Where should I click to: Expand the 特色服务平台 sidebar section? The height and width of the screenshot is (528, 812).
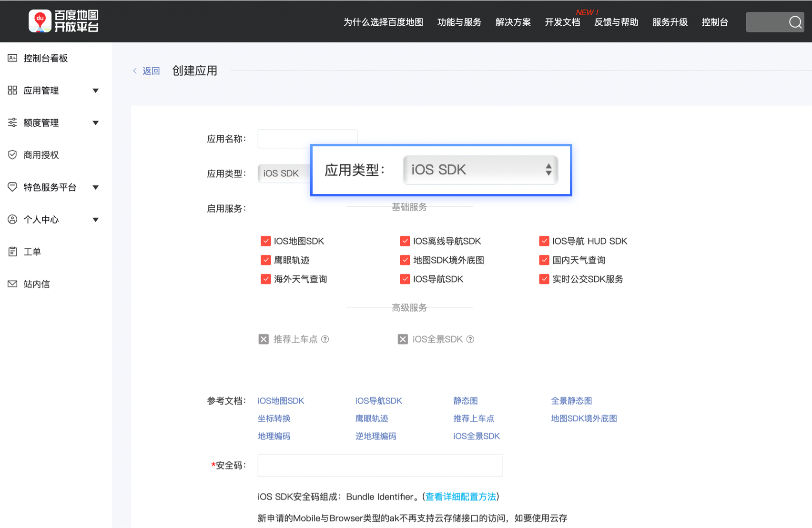click(x=96, y=187)
